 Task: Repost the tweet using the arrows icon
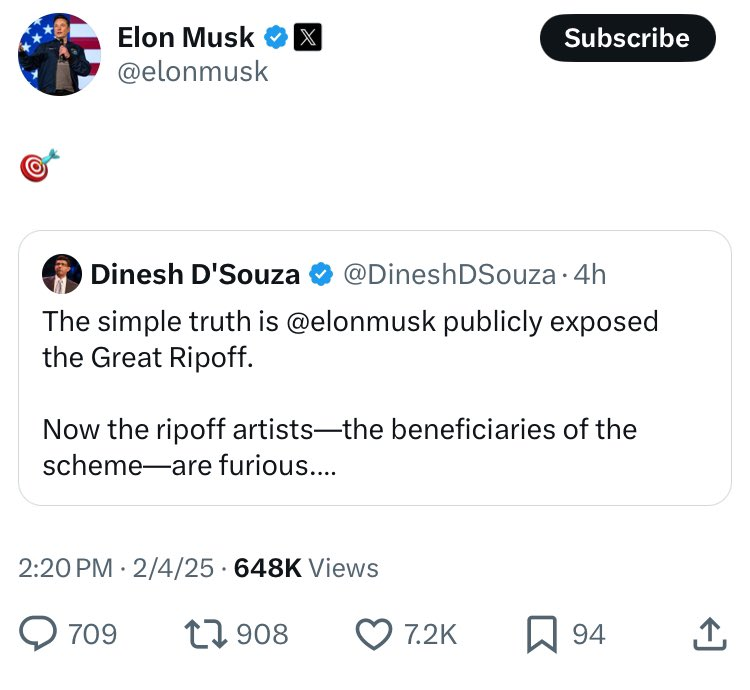207,633
